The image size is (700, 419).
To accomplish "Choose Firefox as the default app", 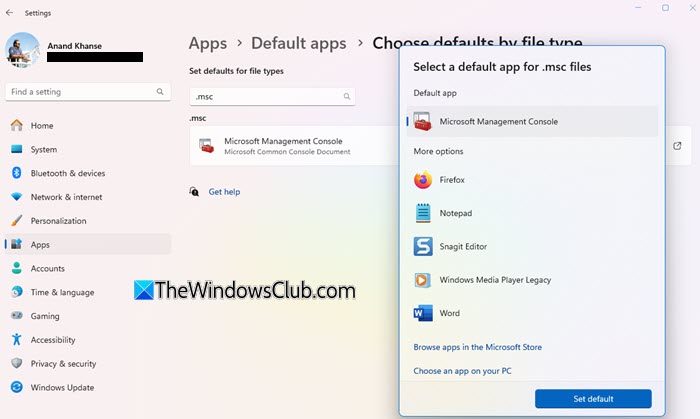I will 532,180.
